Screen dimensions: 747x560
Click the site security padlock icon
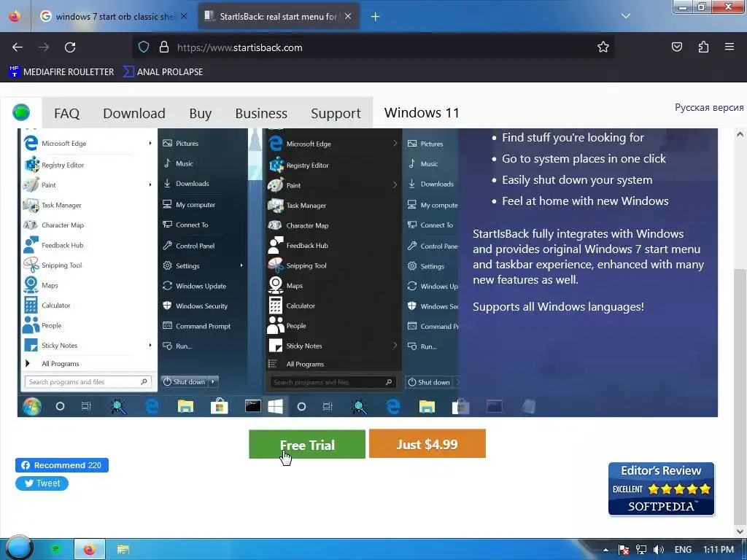pyautogui.click(x=164, y=47)
